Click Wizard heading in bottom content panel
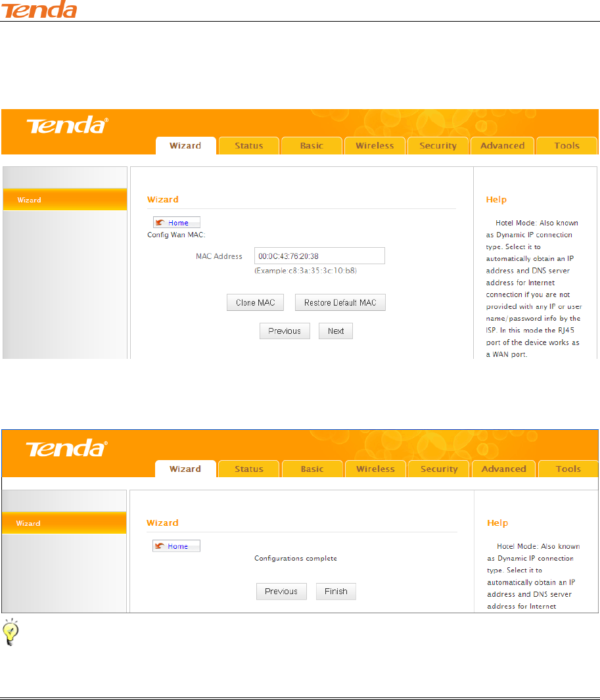Image resolution: width=600 pixels, height=700 pixels. (162, 523)
